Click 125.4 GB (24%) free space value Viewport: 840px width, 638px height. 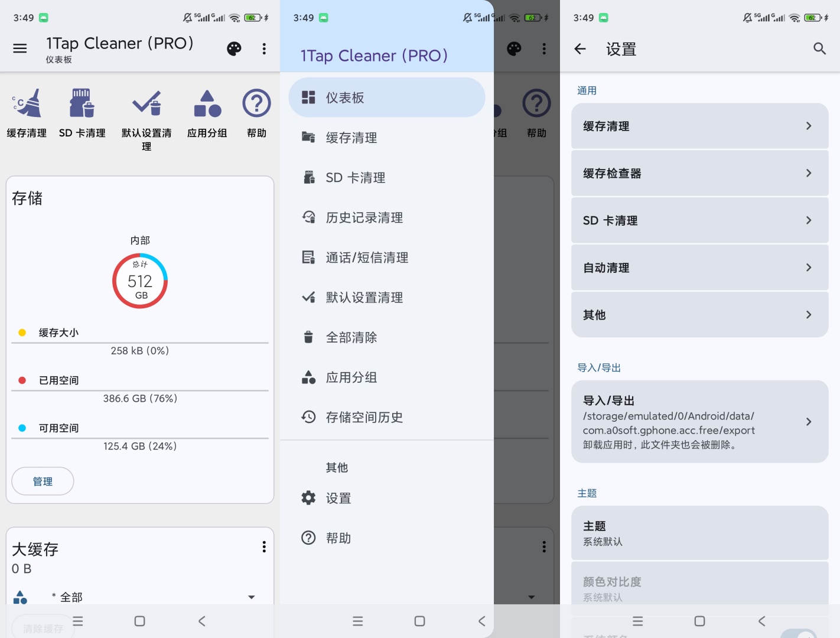140,446
